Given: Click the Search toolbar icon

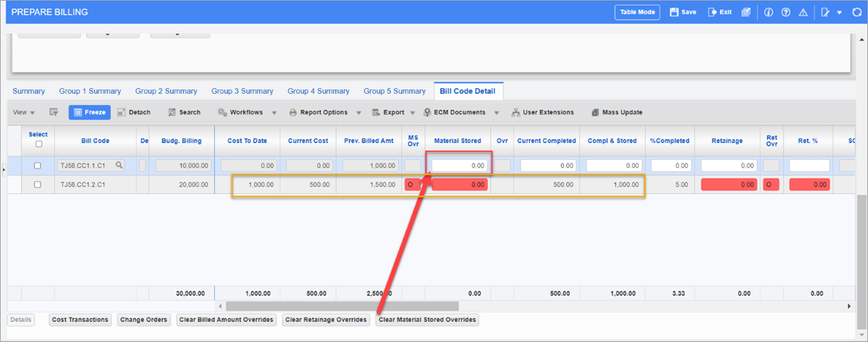Looking at the screenshot, I should click(x=172, y=112).
